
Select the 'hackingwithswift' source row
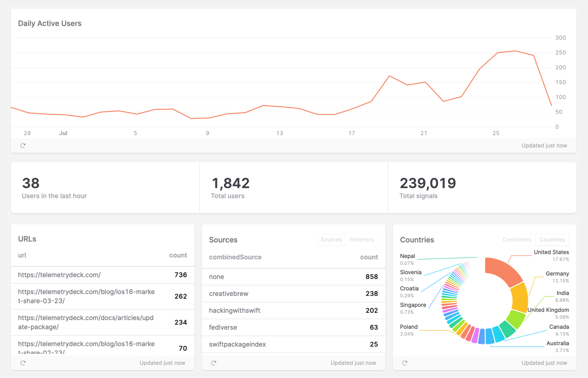(x=293, y=311)
